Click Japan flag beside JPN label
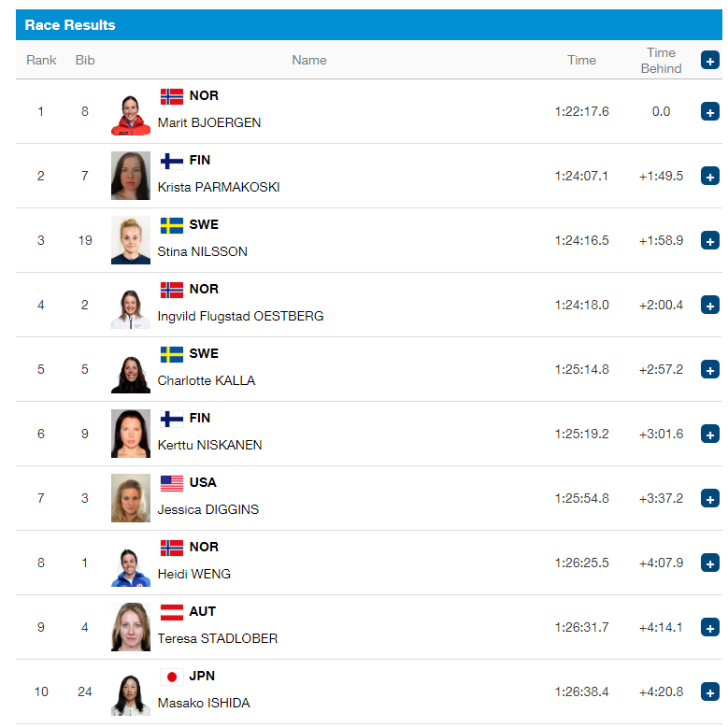This screenshot has height=727, width=728. pyautogui.click(x=171, y=677)
